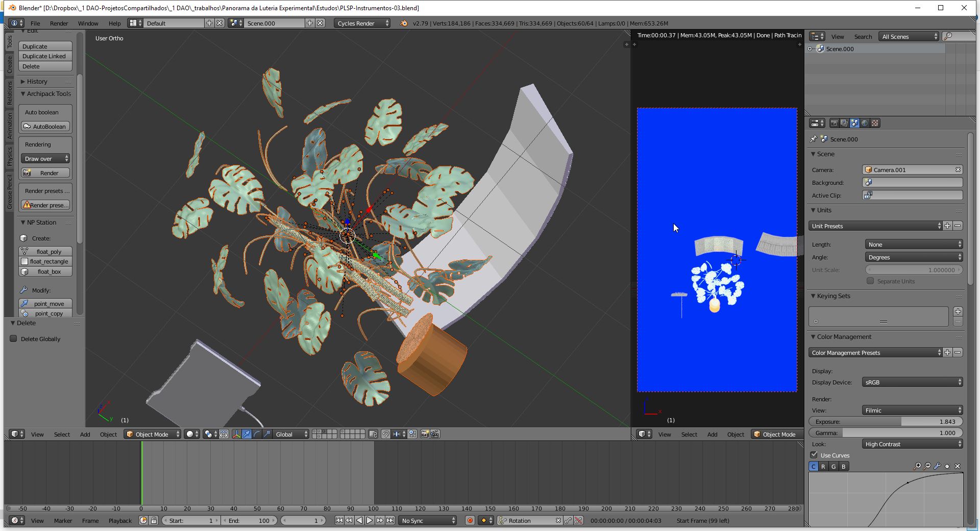Adjust the Exposure slider
Viewport: 980px width, 531px height.
coord(886,421)
